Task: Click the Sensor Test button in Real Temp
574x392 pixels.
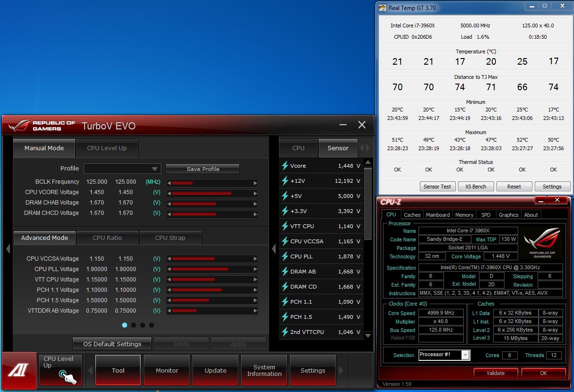Action: point(437,187)
